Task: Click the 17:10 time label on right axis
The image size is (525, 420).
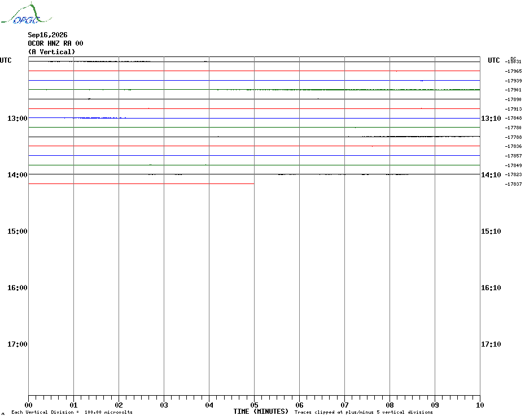Action: (x=491, y=344)
